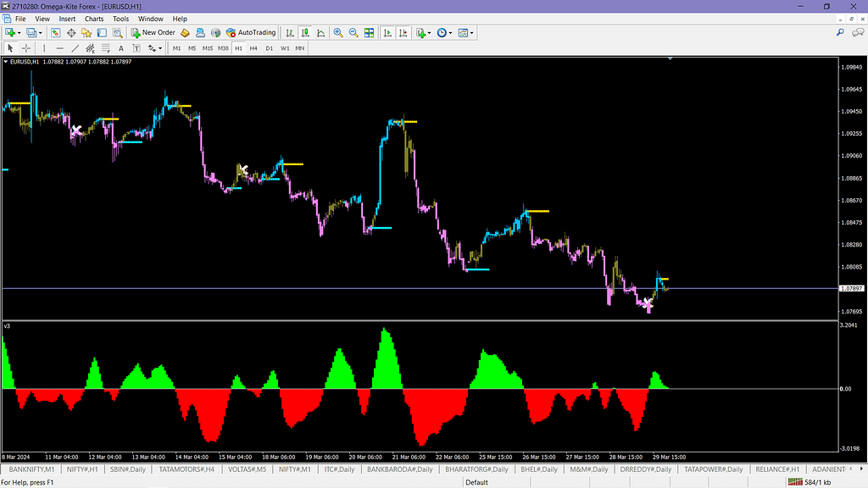Switch chart to candlesticks mode
868x488 pixels.
303,33
